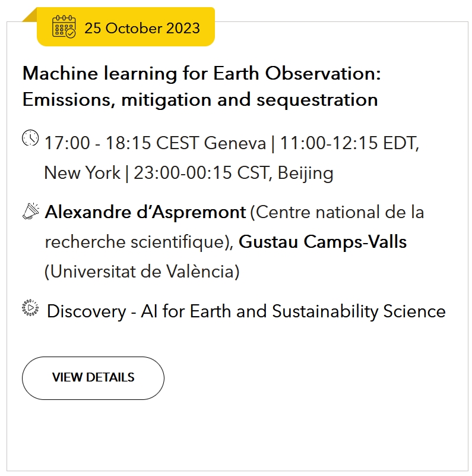Click the folded corner of the yellow badge
This screenshot has height=476, width=472.
click(31, 15)
